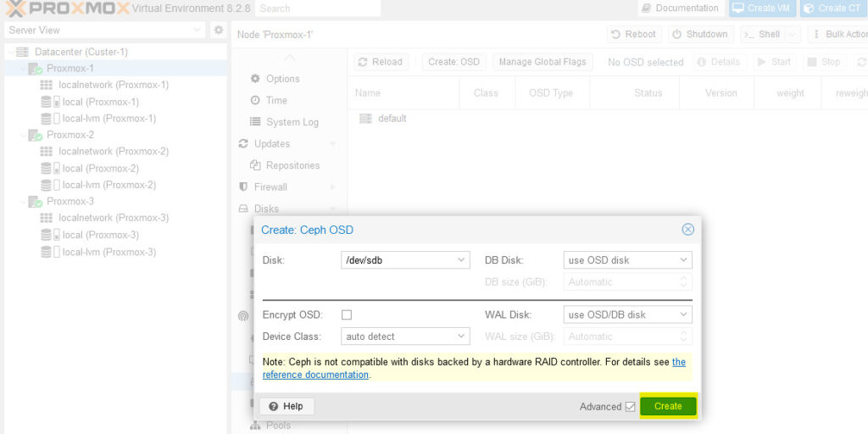Collapse the Proxmox-2 node expander
This screenshot has width=868, height=434.
[x=23, y=135]
